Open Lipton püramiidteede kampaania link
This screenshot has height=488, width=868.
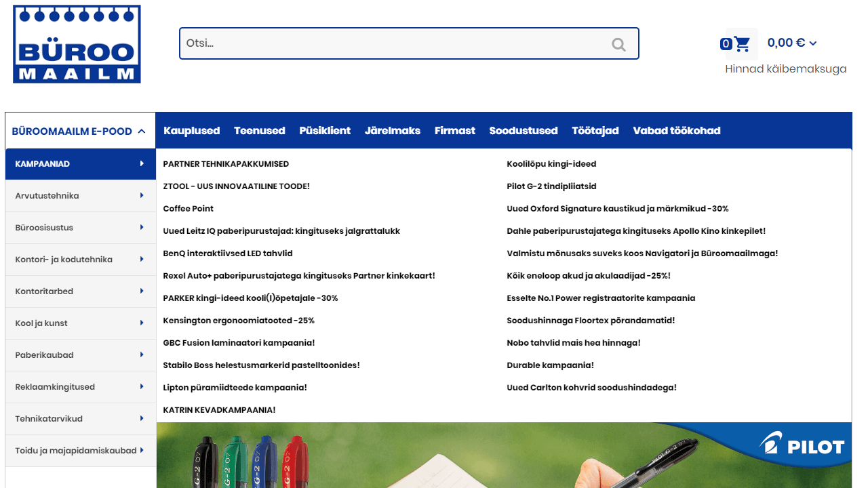[235, 388]
